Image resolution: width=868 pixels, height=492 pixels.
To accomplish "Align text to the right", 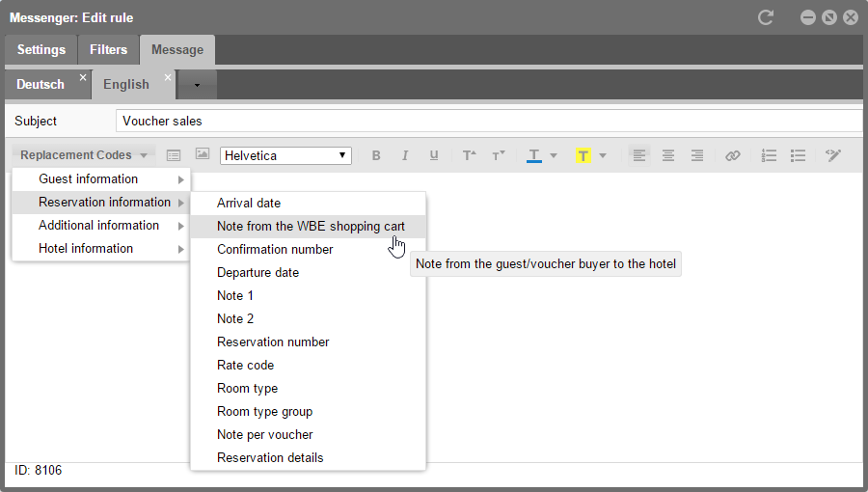I will (x=697, y=155).
